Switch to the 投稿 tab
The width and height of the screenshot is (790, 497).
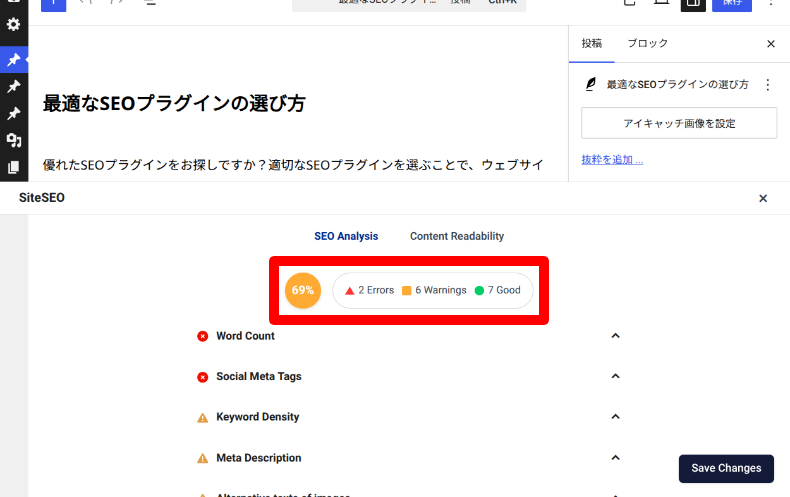coord(591,43)
